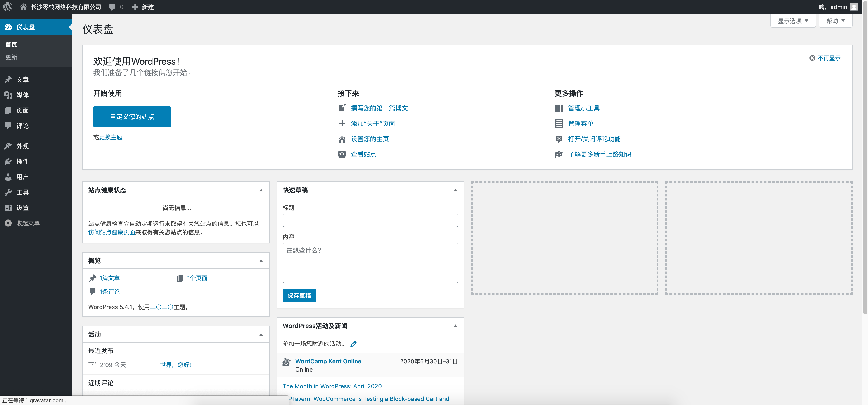
Task: Click the 了解更多新手上路知识 link
Action: 600,155
